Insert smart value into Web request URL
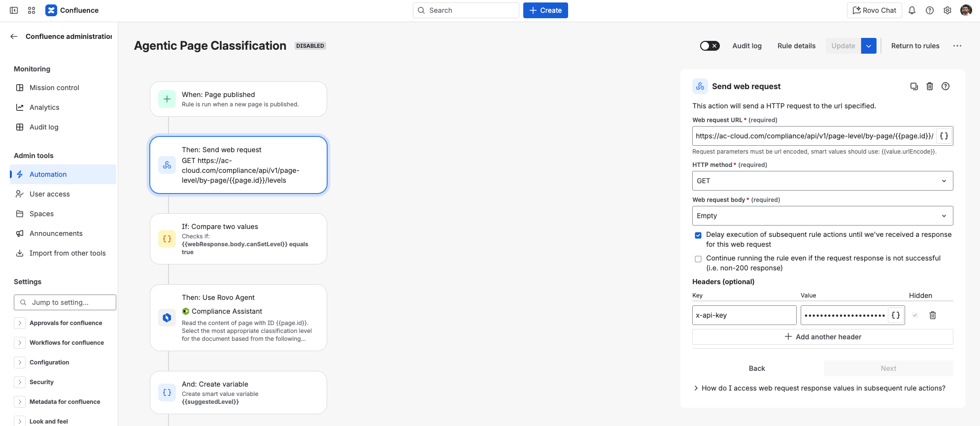 pos(944,136)
